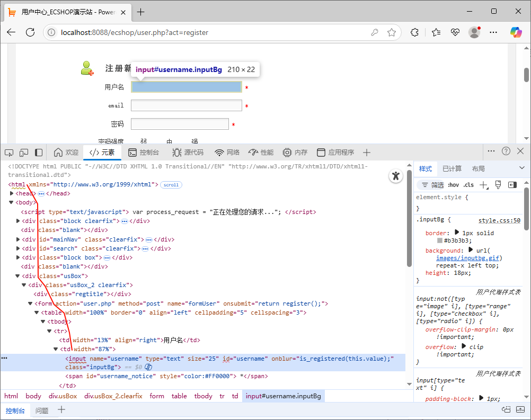Image resolution: width=531 pixels, height=420 pixels.
Task: Select div.usBox in breadcrumb trail
Action: coord(63,396)
